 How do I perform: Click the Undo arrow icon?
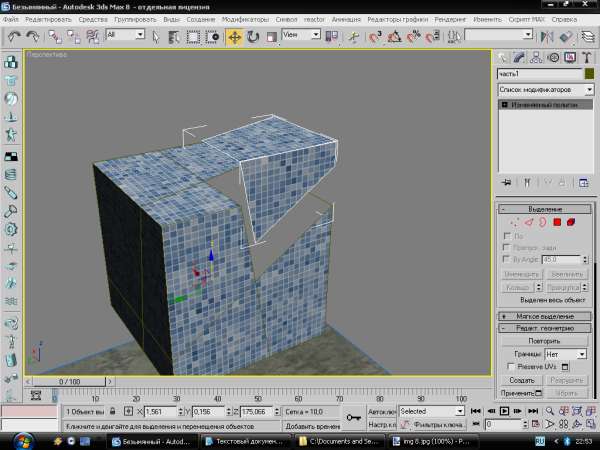[15, 36]
